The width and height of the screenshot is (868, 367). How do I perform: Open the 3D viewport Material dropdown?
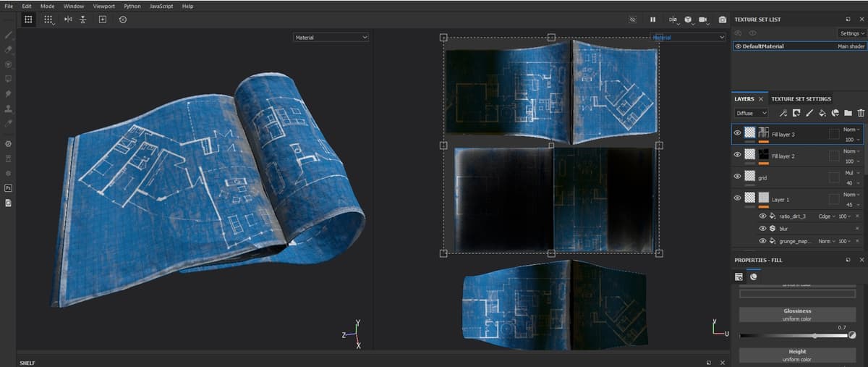tap(331, 37)
